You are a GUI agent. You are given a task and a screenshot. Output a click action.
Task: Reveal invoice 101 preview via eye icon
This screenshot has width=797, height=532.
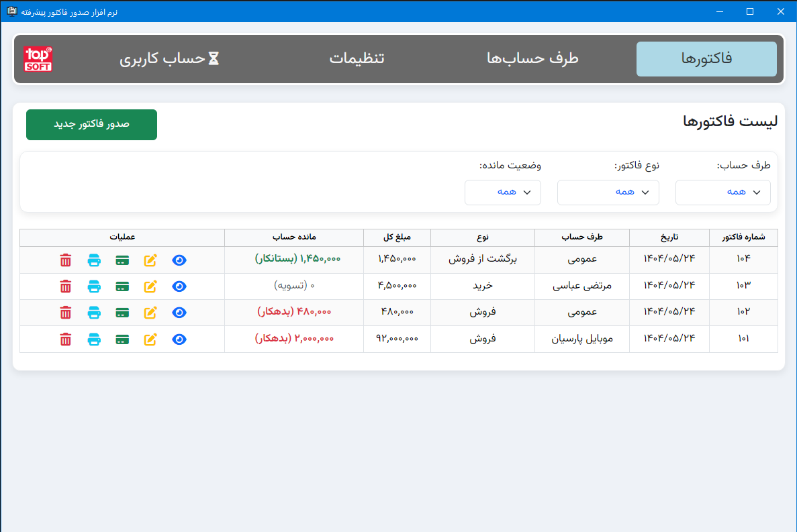point(179,339)
